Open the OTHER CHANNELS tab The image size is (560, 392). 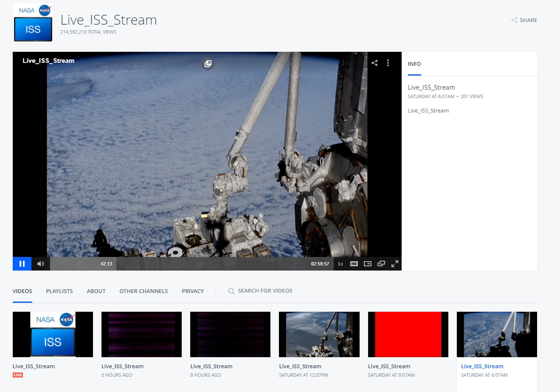click(x=144, y=291)
